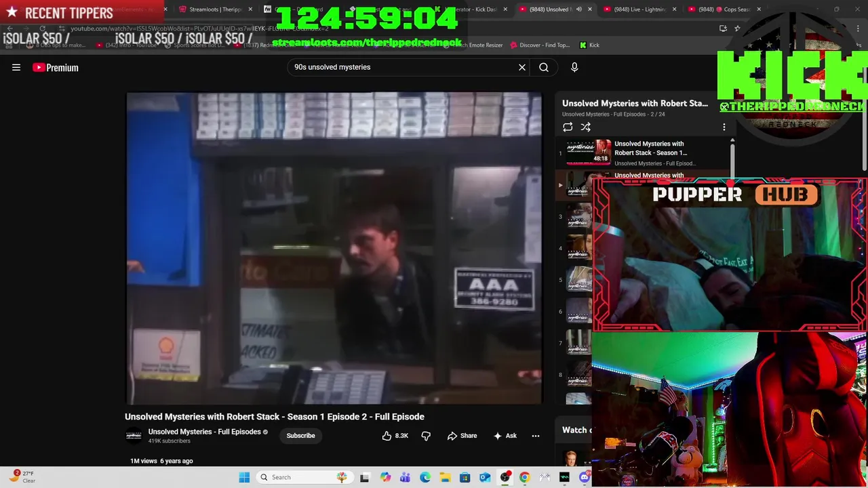Image resolution: width=868 pixels, height=488 pixels.
Task: Open File Explorer on the taskbar
Action: [445, 477]
